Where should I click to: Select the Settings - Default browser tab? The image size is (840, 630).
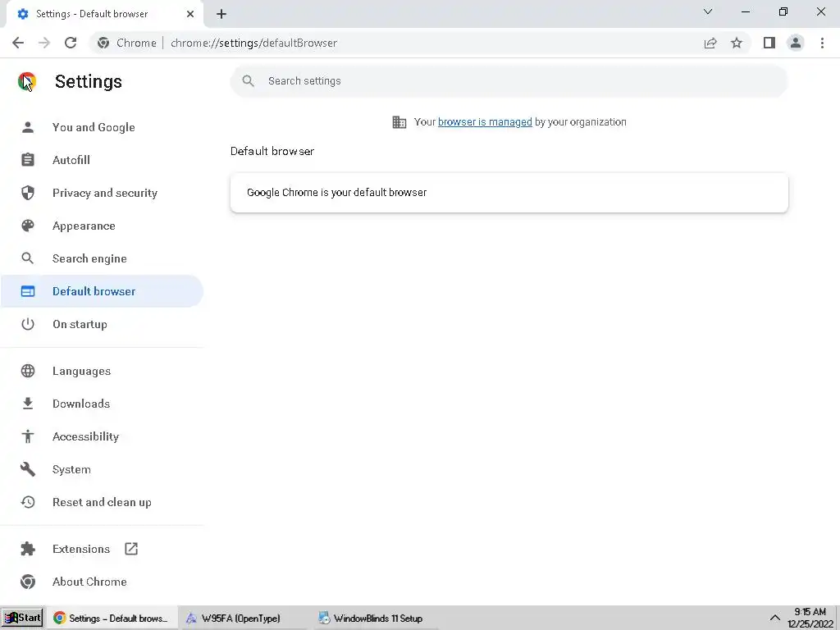(104, 14)
